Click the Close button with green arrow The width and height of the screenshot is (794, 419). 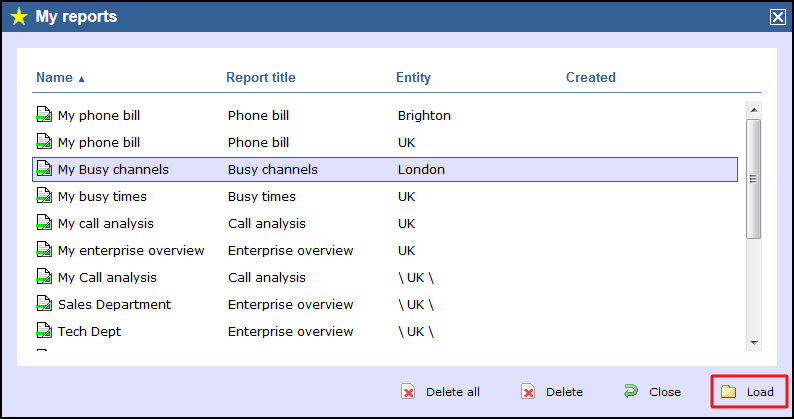(652, 392)
